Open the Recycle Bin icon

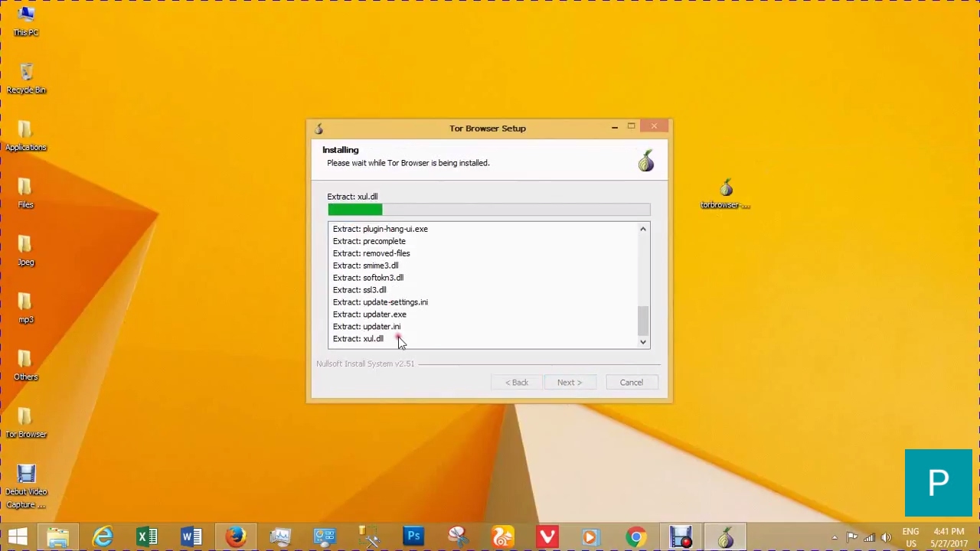click(x=26, y=79)
